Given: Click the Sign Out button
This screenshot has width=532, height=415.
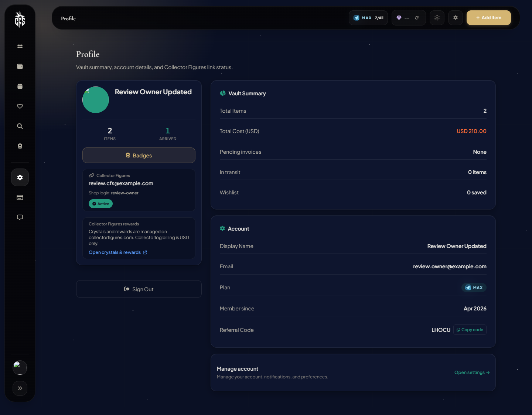Looking at the screenshot, I should (x=139, y=289).
